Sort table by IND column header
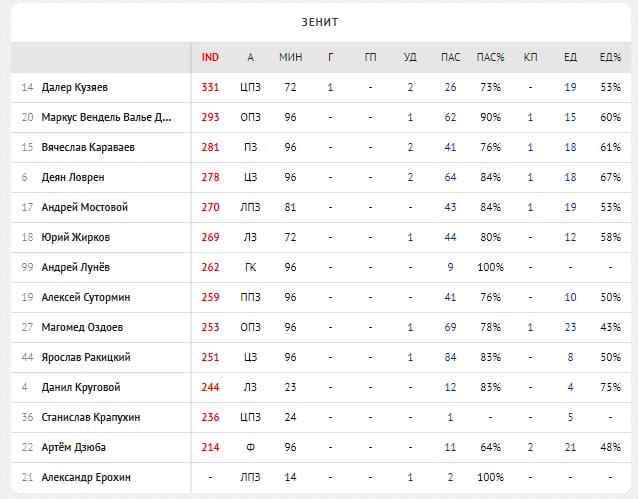 coord(210,57)
